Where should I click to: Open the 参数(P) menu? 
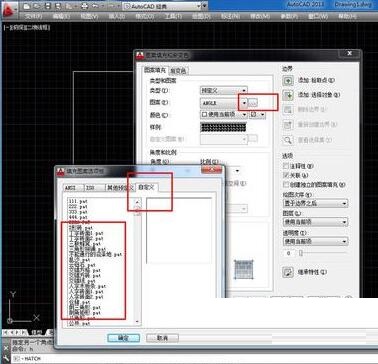(290, 16)
